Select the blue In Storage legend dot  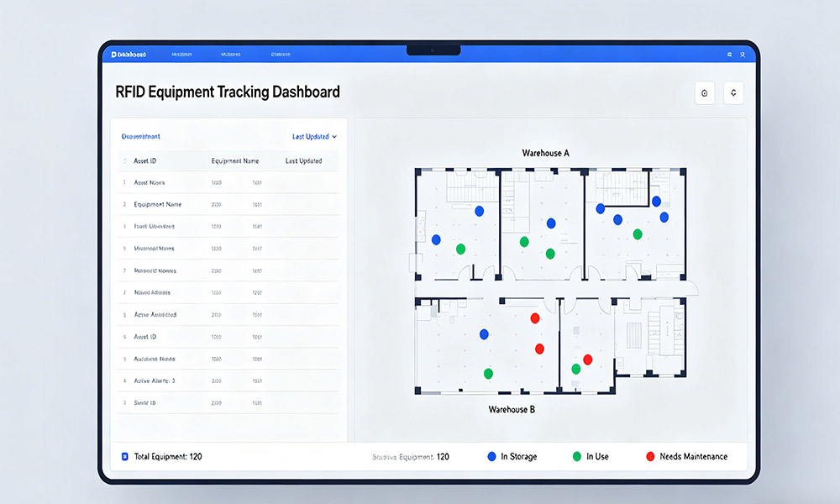pos(490,456)
